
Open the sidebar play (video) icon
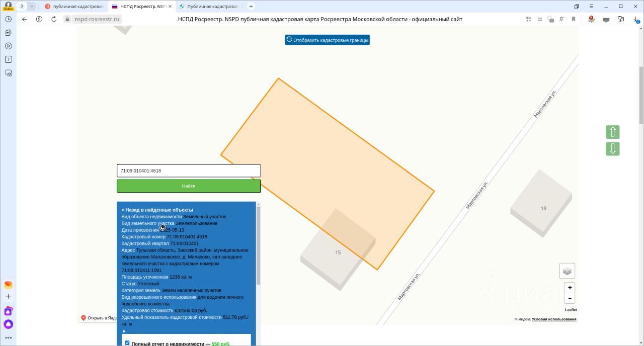click(8, 46)
